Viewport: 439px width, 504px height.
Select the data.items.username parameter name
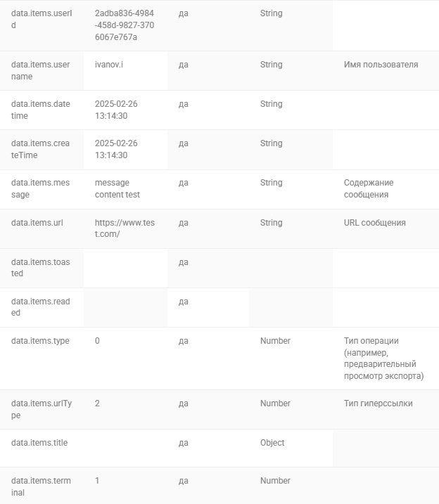[x=41, y=70]
